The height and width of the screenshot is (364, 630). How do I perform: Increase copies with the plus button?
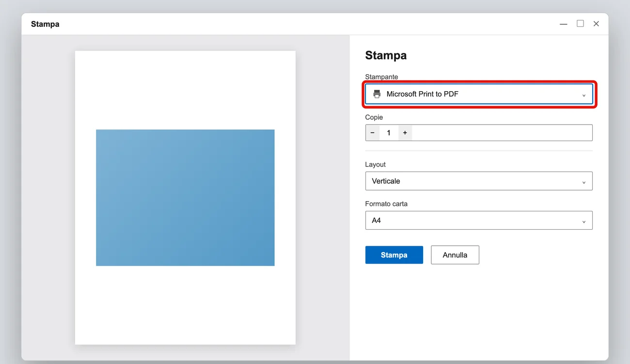[405, 133]
